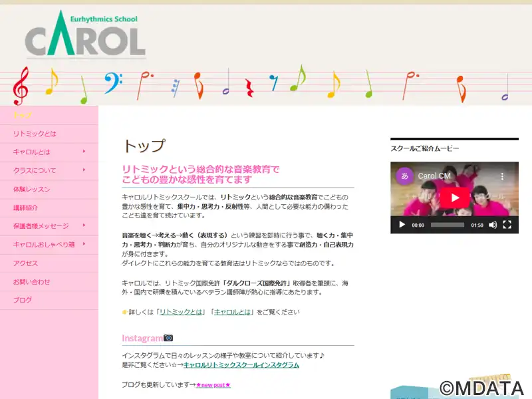
Task: Open the トップ menu item
Action: click(49, 115)
